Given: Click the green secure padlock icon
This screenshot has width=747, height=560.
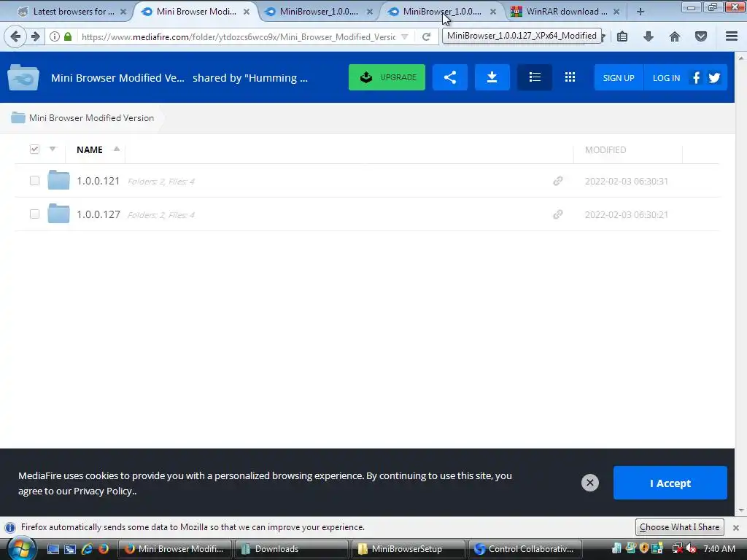Looking at the screenshot, I should [68, 36].
